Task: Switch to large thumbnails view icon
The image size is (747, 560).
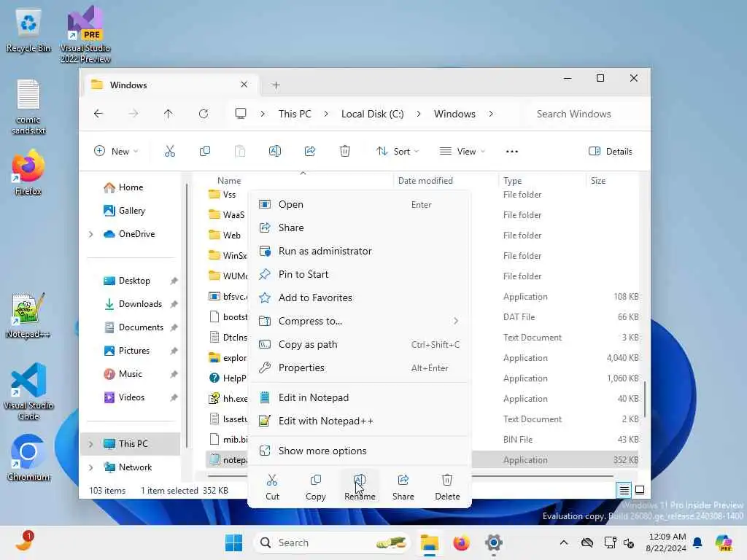Action: pos(640,489)
